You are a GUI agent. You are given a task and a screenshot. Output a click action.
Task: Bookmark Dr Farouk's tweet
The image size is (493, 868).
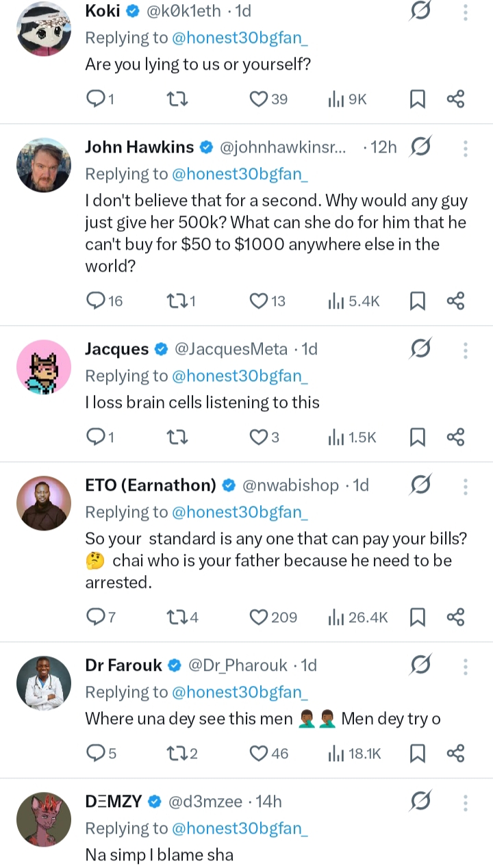[x=418, y=754]
